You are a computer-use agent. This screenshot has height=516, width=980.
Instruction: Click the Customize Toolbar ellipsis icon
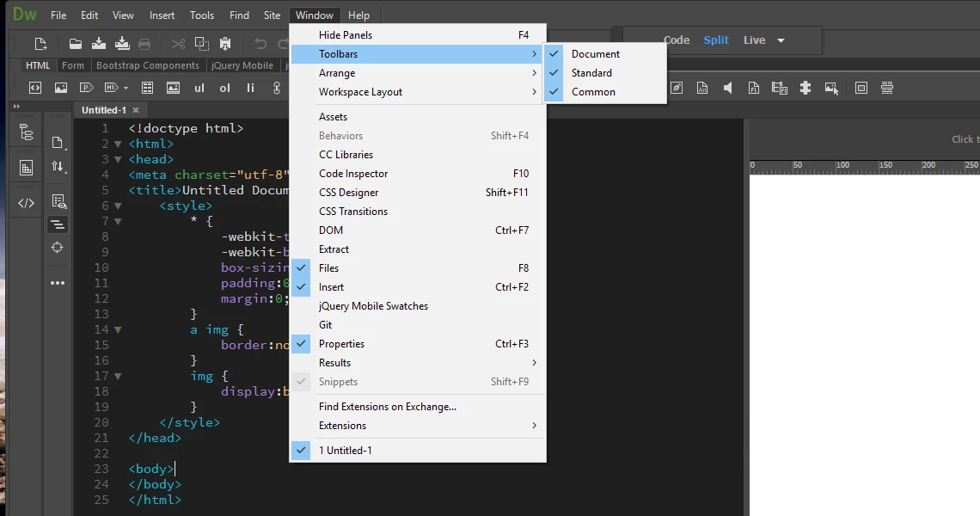point(58,283)
